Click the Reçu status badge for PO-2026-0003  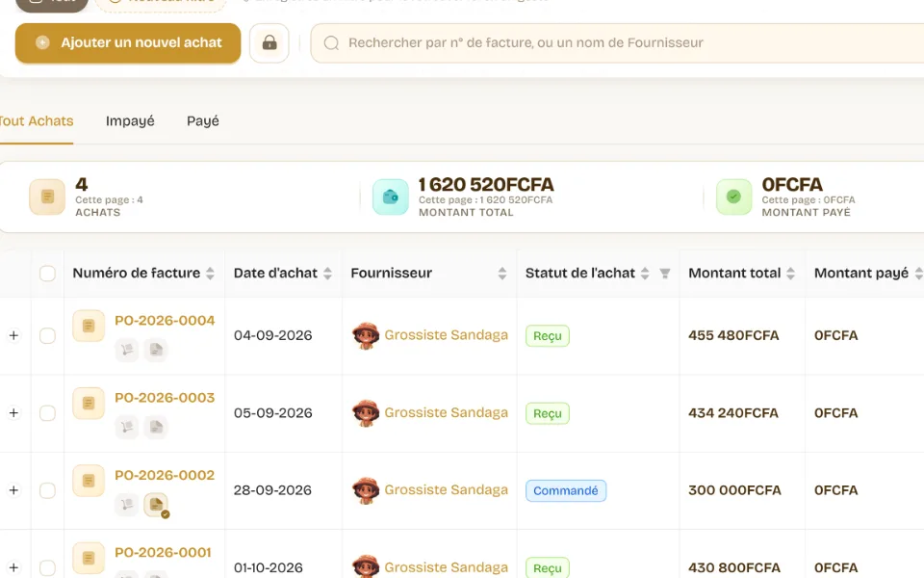(x=548, y=413)
